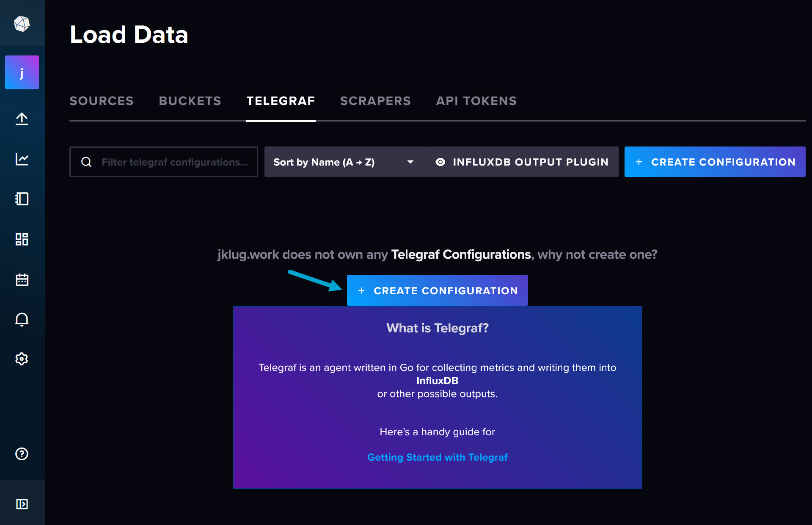Click the InfluxDB logo icon
812x525 pixels.
tap(22, 24)
